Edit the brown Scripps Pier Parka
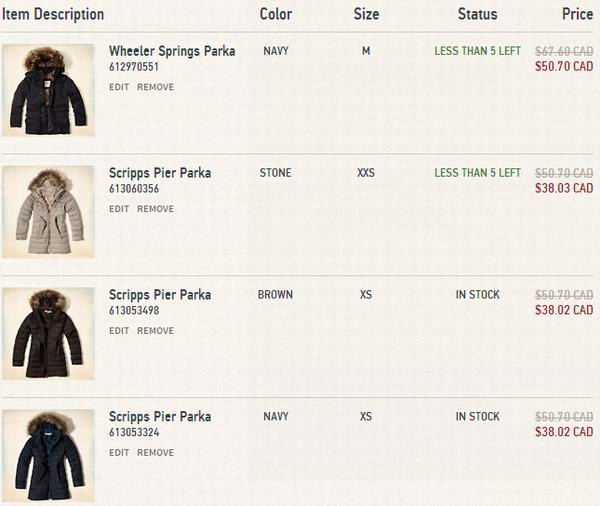 click(119, 331)
